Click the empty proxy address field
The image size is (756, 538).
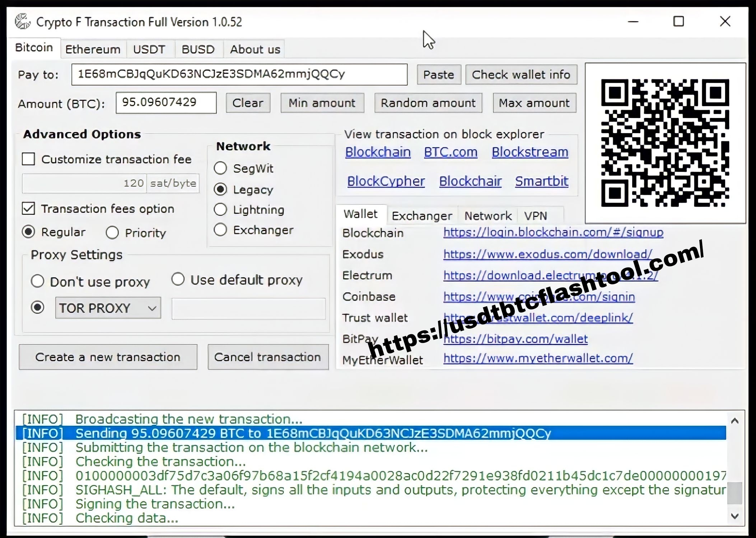tap(248, 308)
